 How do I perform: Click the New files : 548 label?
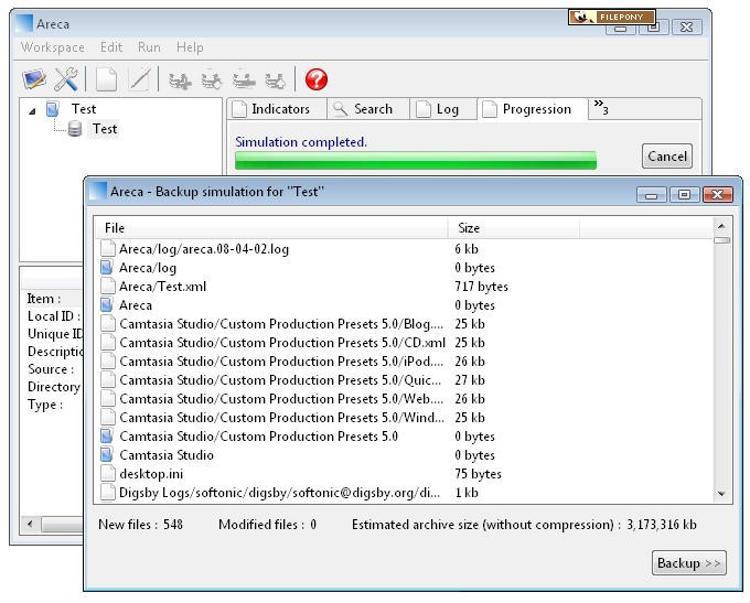pos(140,525)
